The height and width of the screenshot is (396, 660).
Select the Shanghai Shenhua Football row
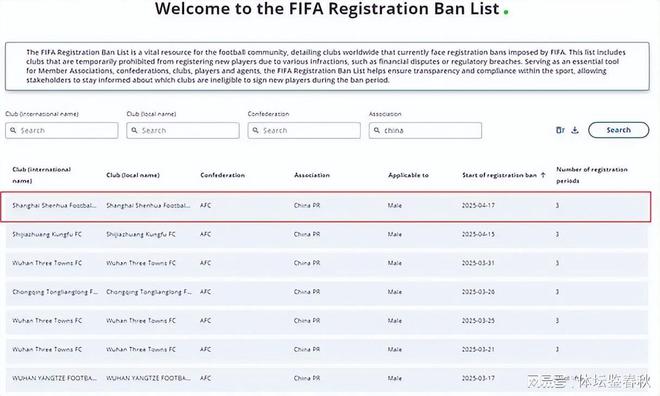[326, 206]
